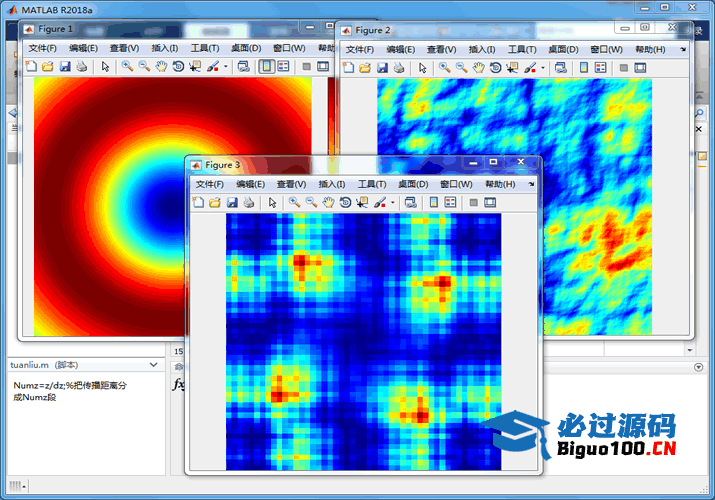Click the Hide Plot Tools button in Figure 2
Viewport: 715px width, 500px height.
click(623, 68)
